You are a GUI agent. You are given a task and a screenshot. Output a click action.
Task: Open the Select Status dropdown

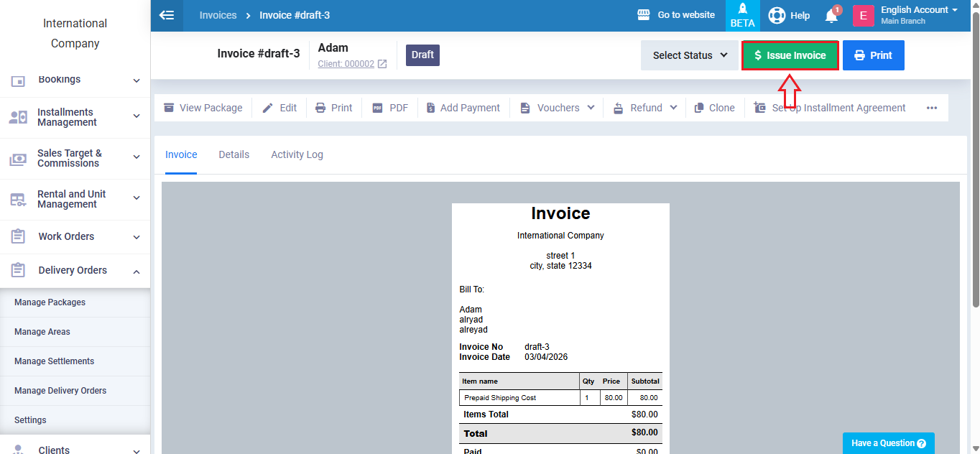pyautogui.click(x=690, y=55)
